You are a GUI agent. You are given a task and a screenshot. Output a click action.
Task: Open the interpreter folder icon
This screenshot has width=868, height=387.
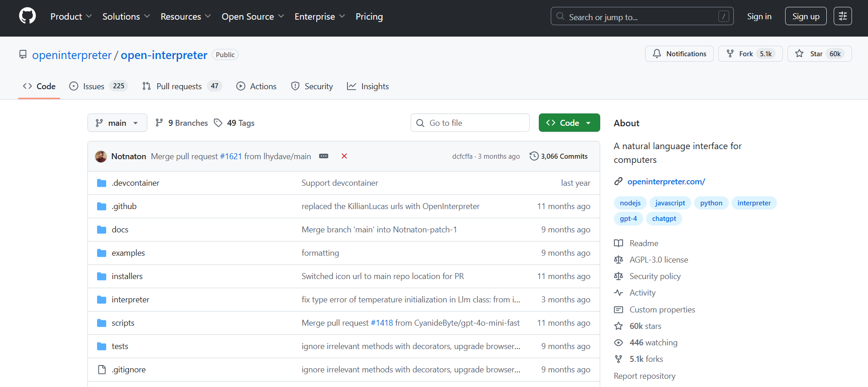coord(102,300)
